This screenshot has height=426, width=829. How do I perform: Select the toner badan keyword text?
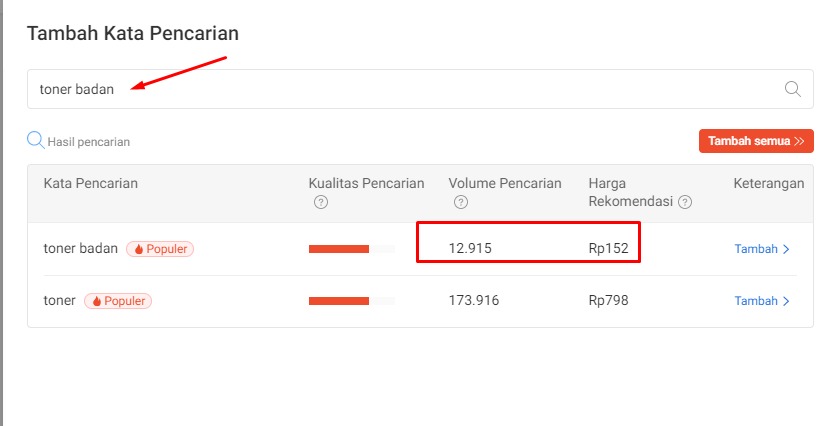[81, 249]
